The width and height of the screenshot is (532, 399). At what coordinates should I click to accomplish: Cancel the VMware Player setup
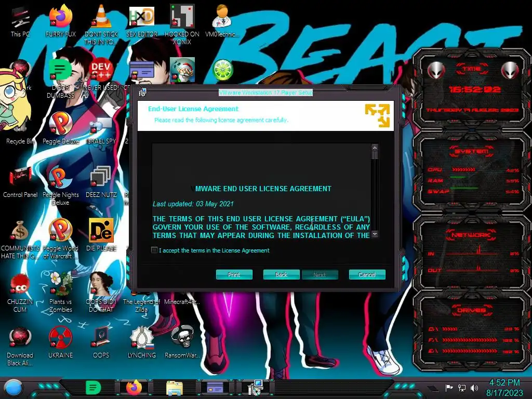367,274
